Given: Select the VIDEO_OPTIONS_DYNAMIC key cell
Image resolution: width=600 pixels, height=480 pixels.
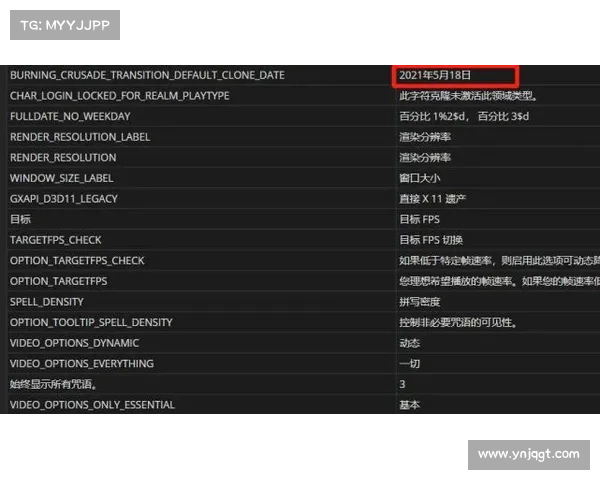Looking at the screenshot, I should point(72,343).
